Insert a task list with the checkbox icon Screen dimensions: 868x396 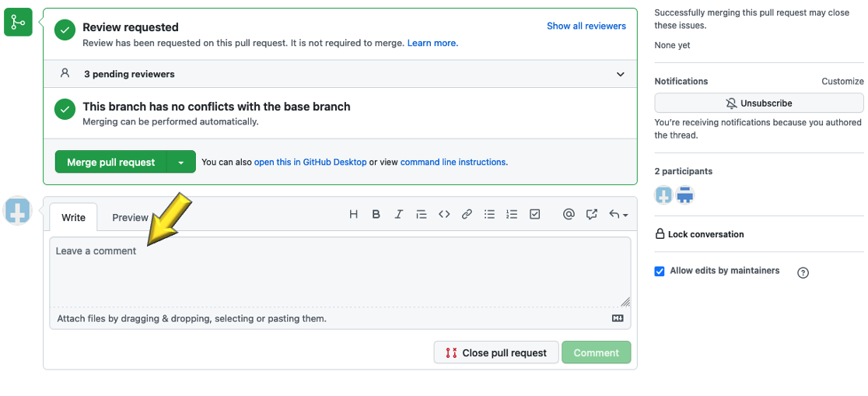pyautogui.click(x=534, y=215)
